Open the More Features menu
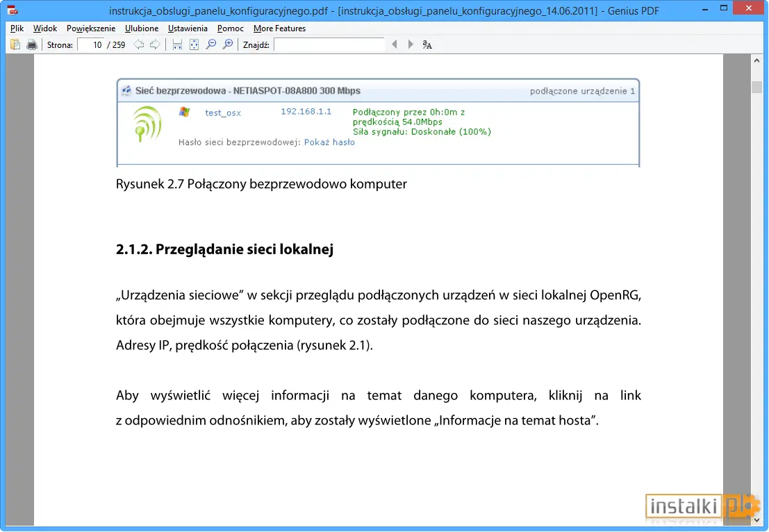This screenshot has height=532, width=769. [x=279, y=28]
